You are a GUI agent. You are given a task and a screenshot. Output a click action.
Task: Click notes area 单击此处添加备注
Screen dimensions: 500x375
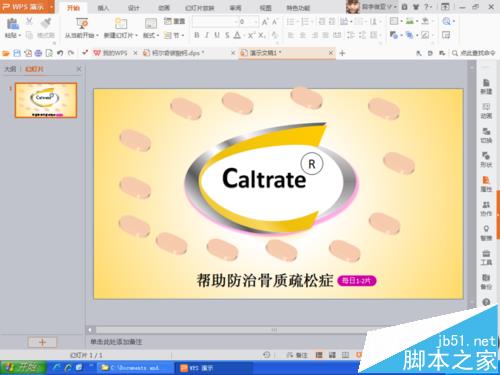(x=116, y=342)
